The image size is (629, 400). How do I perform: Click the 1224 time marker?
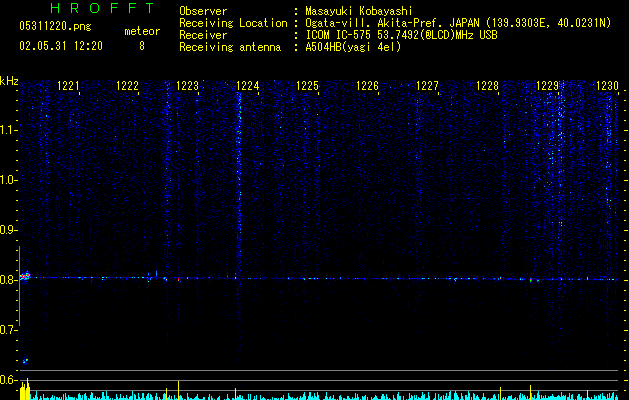point(248,86)
